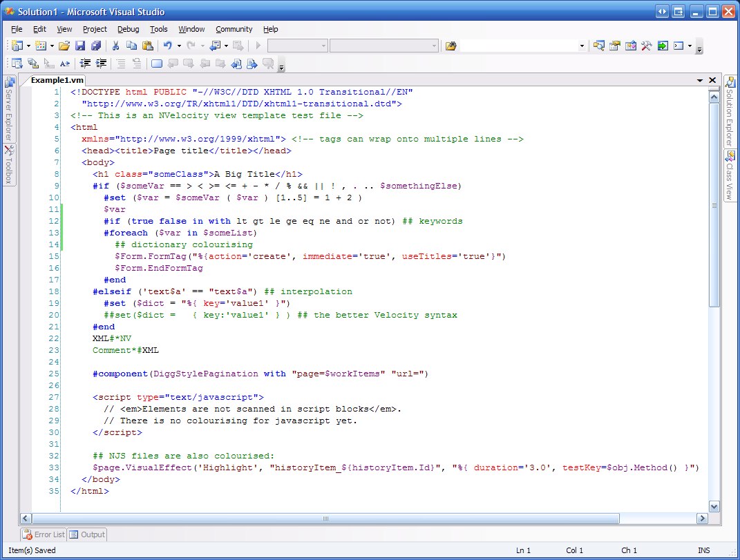Increase line indent using the toolbar icon
Image resolution: width=740 pixels, height=560 pixels.
pyautogui.click(x=102, y=64)
